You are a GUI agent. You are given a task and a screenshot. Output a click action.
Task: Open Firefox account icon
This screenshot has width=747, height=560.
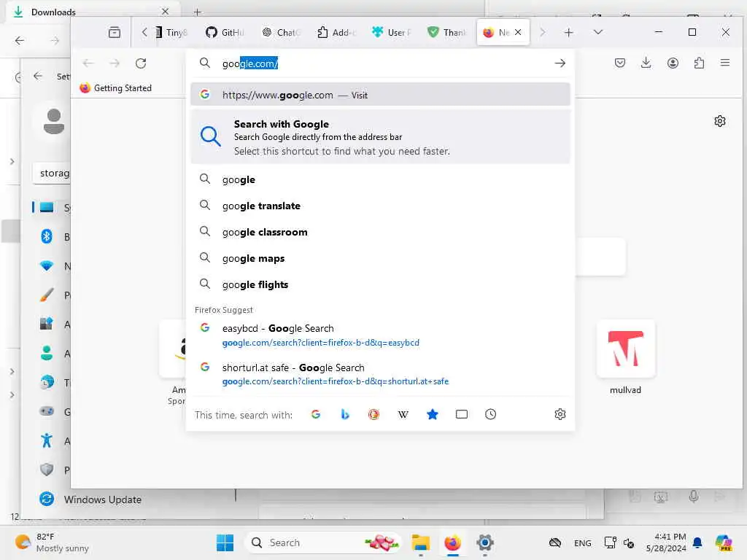tap(673, 63)
